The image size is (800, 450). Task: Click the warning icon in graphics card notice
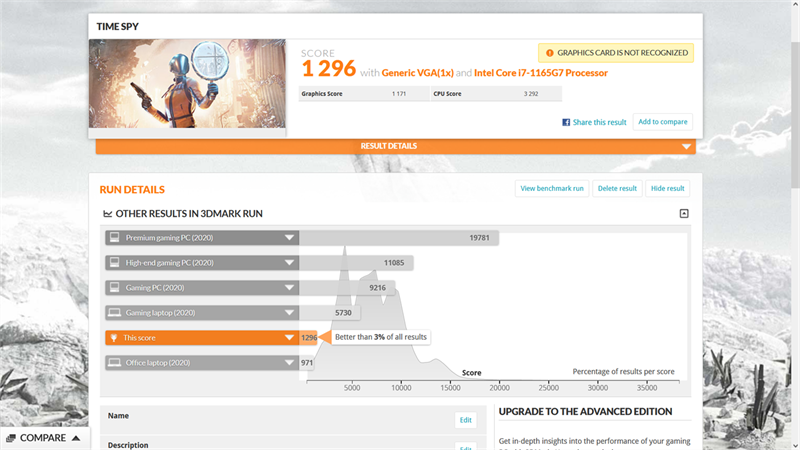(x=549, y=53)
